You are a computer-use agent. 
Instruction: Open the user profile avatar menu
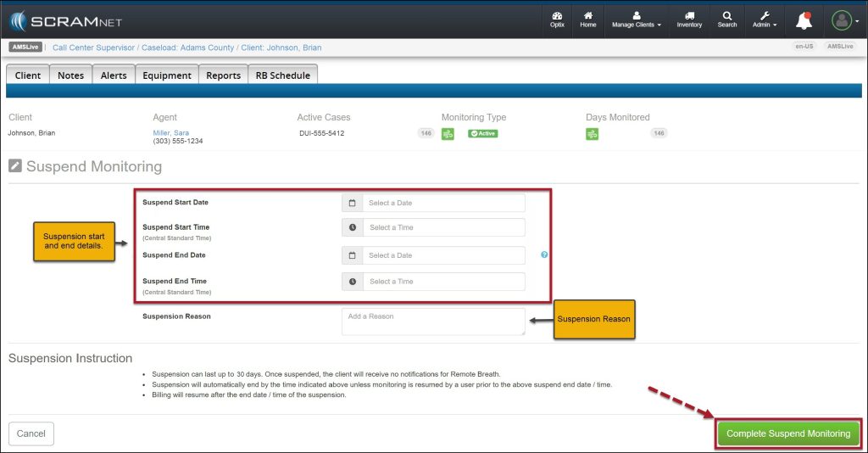pos(842,20)
